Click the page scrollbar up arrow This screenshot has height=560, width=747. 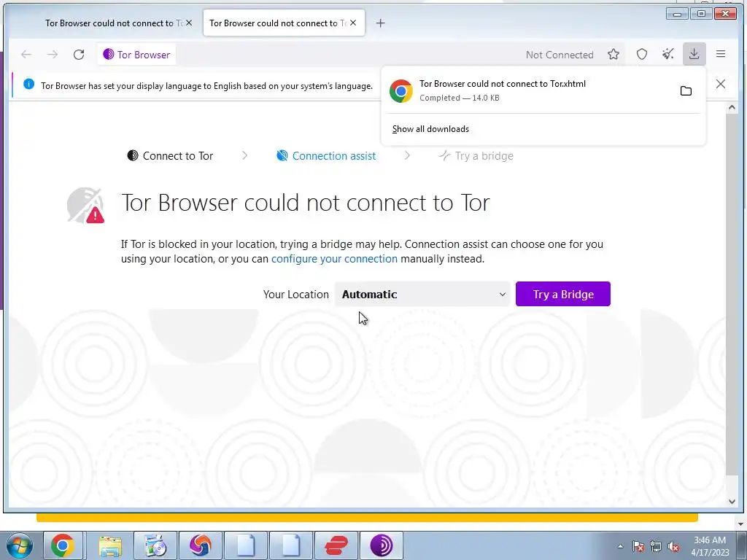point(732,108)
